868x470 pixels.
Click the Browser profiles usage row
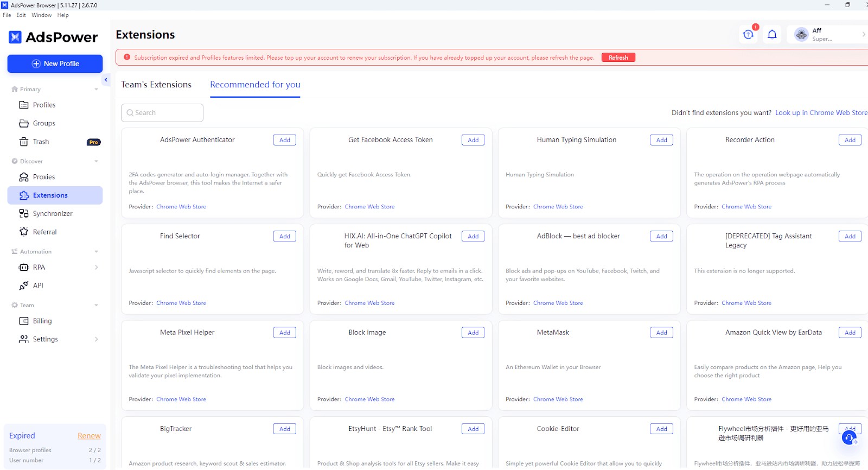(55, 450)
